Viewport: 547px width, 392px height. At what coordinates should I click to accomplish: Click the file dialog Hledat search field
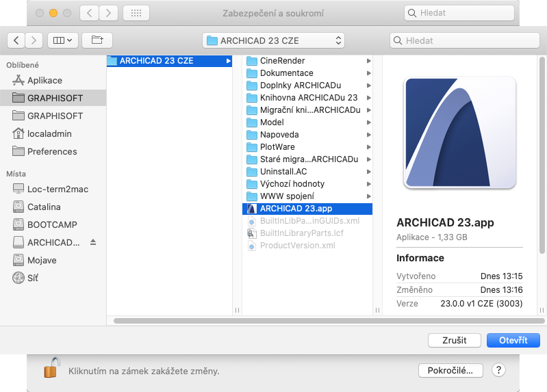tap(465, 40)
